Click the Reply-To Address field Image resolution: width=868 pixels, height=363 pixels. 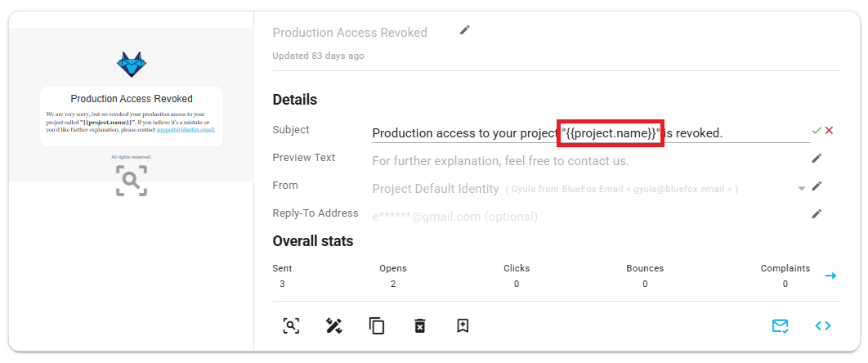click(x=591, y=217)
